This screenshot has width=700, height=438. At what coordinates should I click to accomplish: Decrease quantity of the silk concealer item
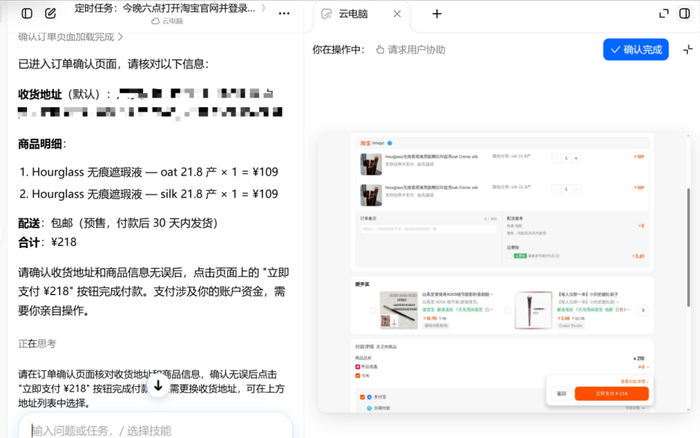556,189
